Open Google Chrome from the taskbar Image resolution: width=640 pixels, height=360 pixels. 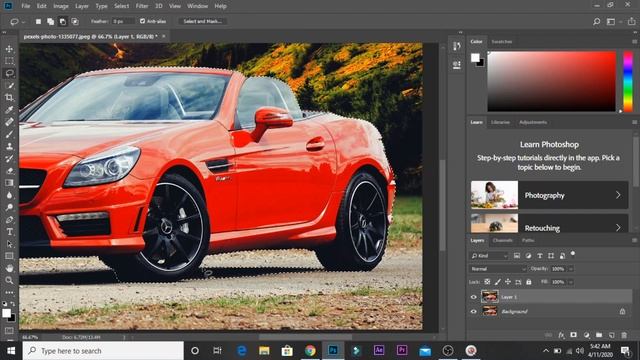click(310, 350)
